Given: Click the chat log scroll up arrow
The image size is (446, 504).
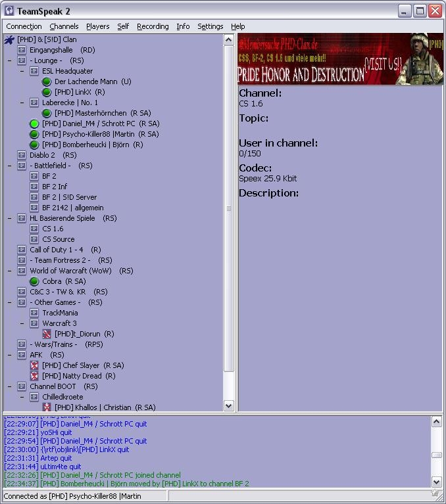Looking at the screenshot, I should pyautogui.click(x=436, y=421).
